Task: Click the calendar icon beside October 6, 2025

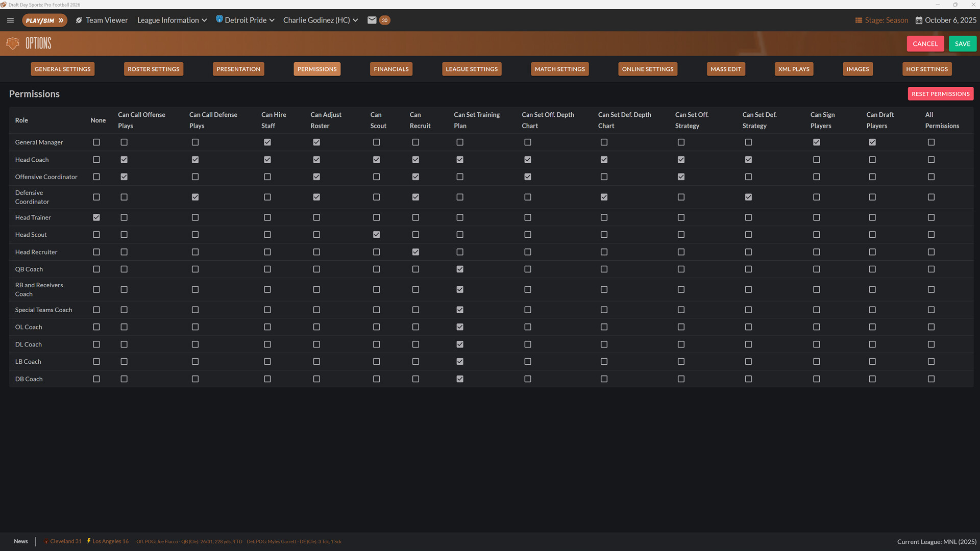Action: coord(917,20)
